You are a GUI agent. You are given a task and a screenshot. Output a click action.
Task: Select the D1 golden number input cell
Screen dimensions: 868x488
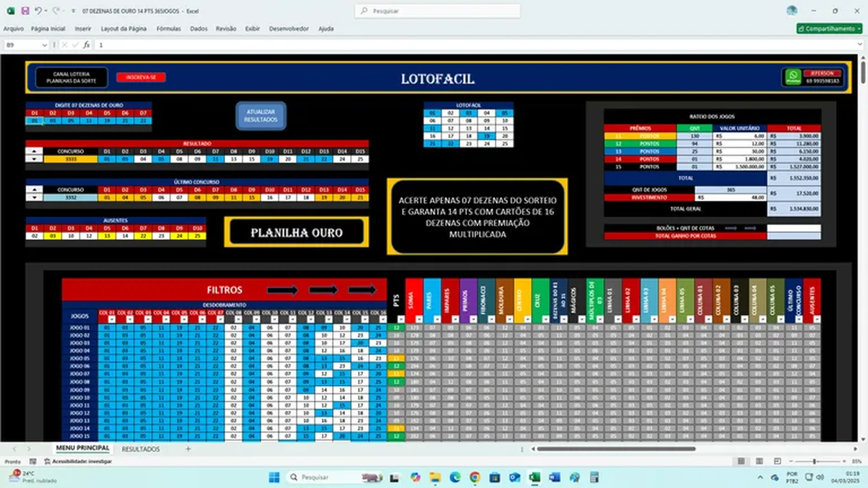34,121
